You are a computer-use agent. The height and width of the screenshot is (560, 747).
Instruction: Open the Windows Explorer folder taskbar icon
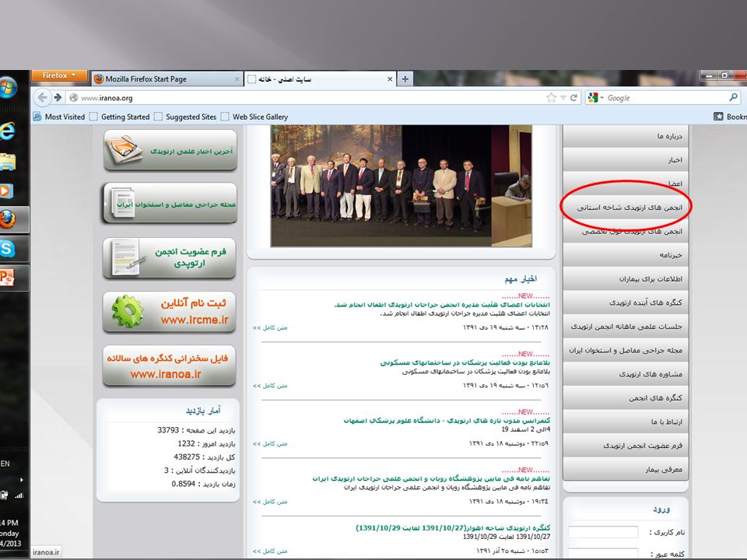point(7,162)
